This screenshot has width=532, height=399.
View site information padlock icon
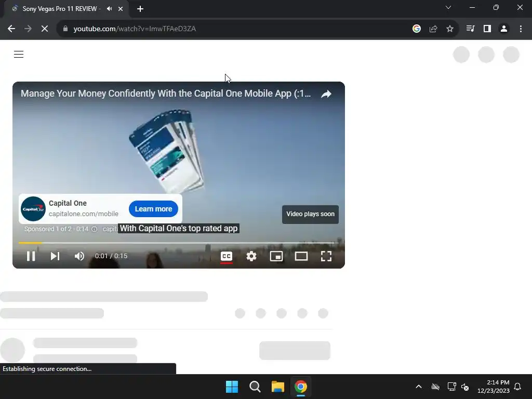click(x=65, y=29)
